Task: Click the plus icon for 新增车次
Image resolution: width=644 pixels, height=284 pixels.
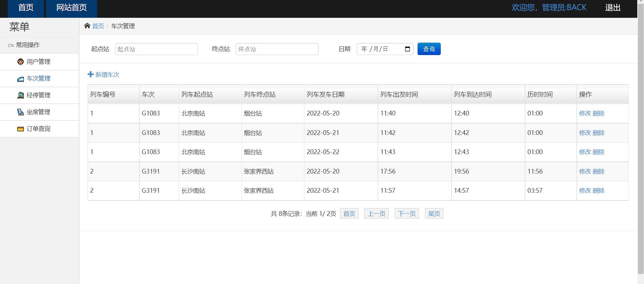Action: tap(90, 74)
